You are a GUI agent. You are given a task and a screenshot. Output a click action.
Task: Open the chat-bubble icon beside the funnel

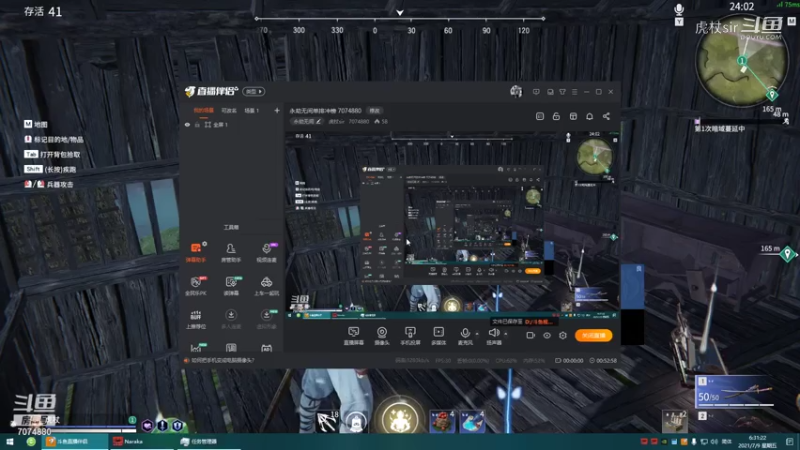click(x=550, y=92)
